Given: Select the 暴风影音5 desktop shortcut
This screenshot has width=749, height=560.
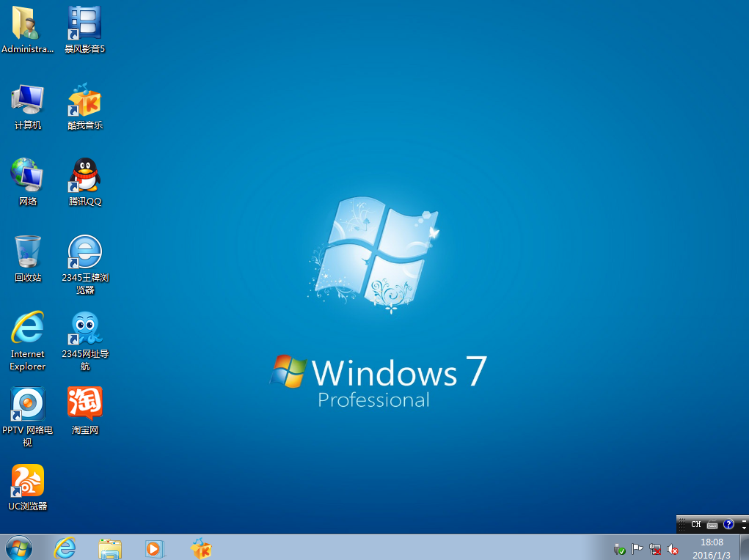Looking at the screenshot, I should point(84,29).
